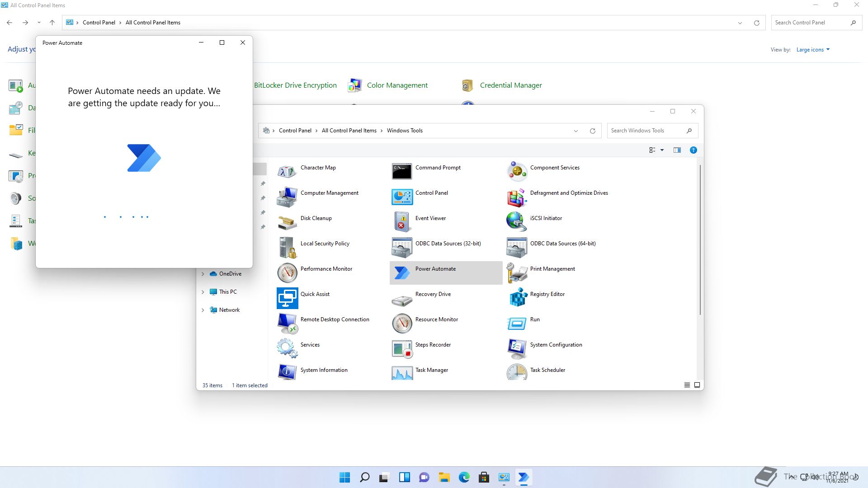Open taskbar Search
This screenshot has height=488, width=868.
pos(364,477)
